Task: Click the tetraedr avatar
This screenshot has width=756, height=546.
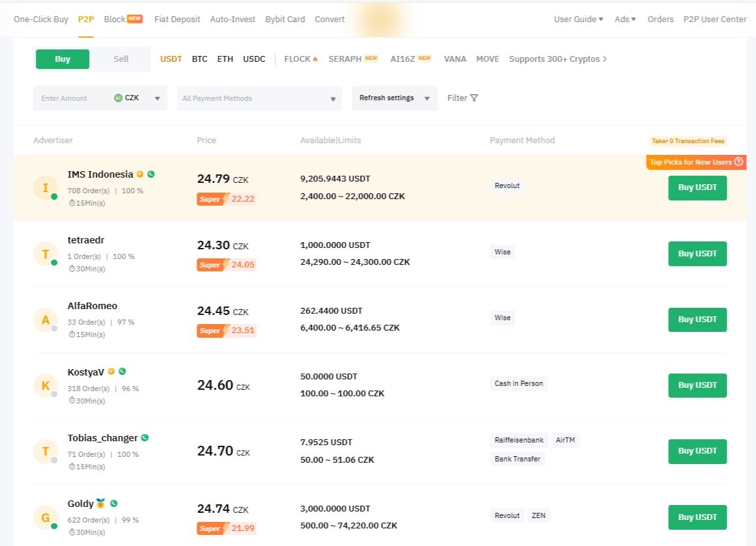Action: click(46, 254)
